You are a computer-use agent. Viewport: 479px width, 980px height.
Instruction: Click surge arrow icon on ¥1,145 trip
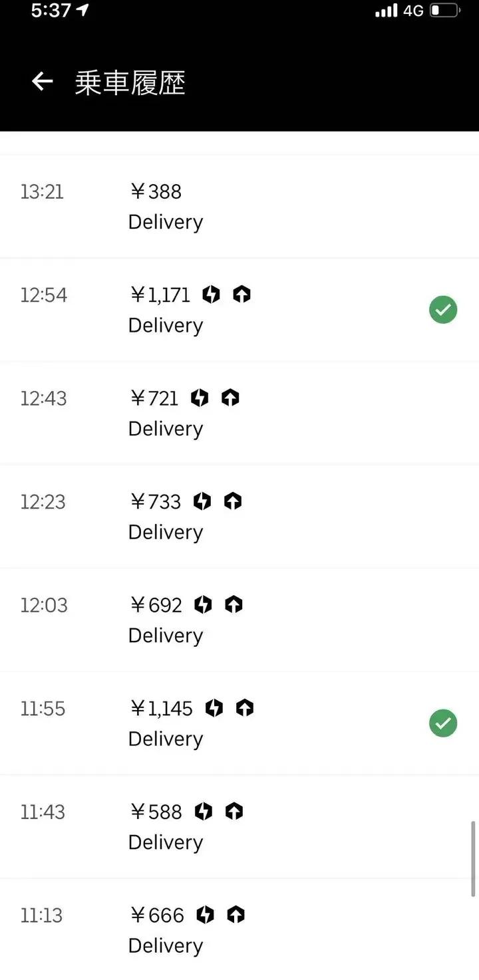pyautogui.click(x=244, y=708)
